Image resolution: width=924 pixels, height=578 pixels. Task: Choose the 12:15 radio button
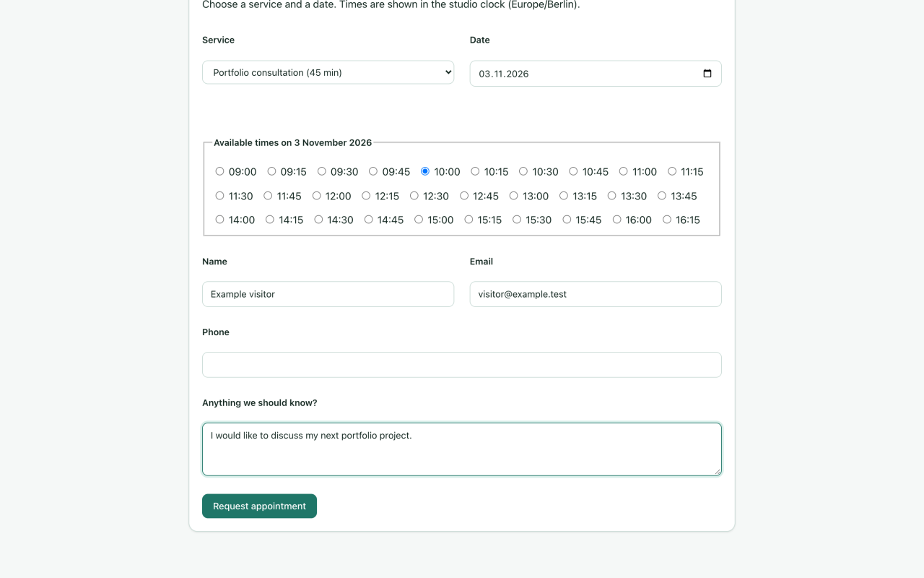pos(366,196)
